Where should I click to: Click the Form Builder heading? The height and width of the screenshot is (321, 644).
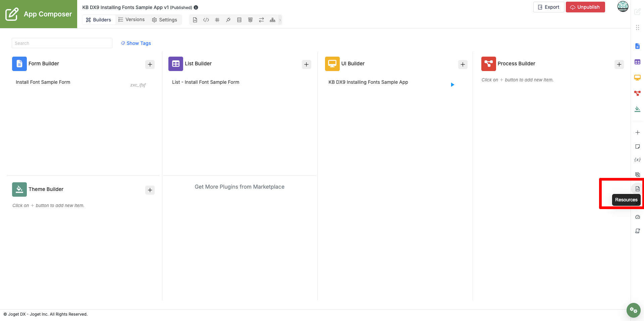44,64
